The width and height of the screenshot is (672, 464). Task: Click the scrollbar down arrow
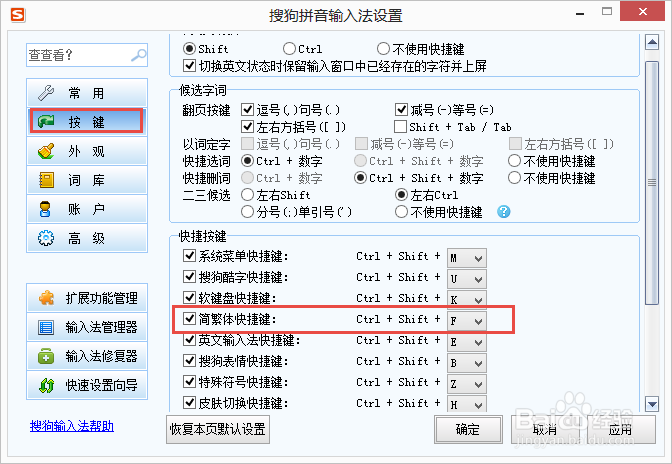tap(652, 404)
